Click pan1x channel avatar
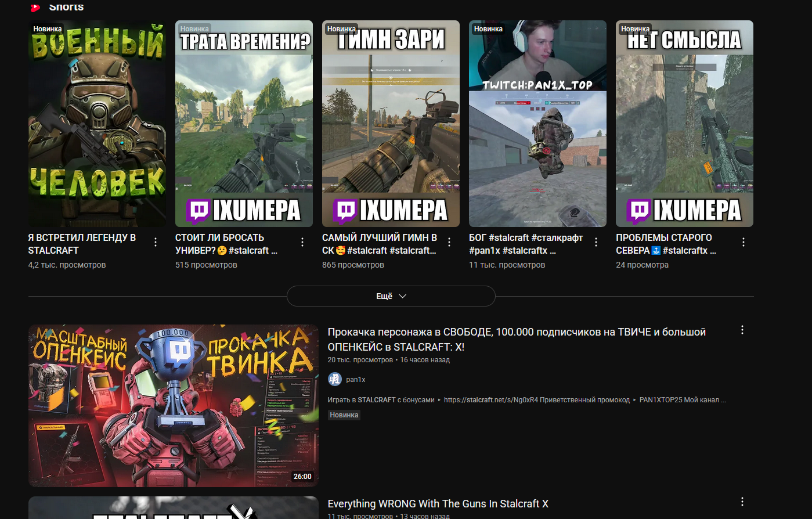The width and height of the screenshot is (812, 519). click(x=335, y=379)
